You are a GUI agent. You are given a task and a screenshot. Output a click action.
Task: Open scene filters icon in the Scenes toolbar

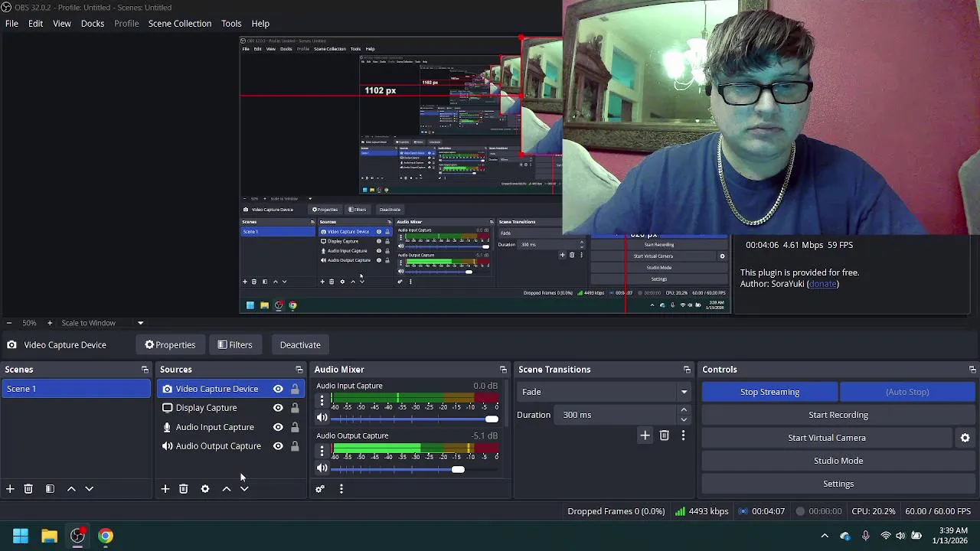point(50,488)
